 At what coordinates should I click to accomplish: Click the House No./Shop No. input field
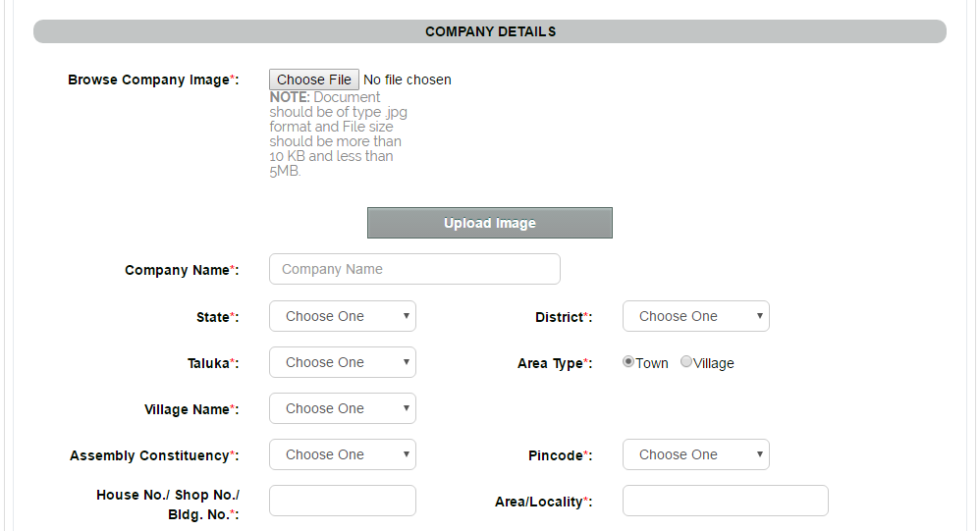click(x=342, y=501)
